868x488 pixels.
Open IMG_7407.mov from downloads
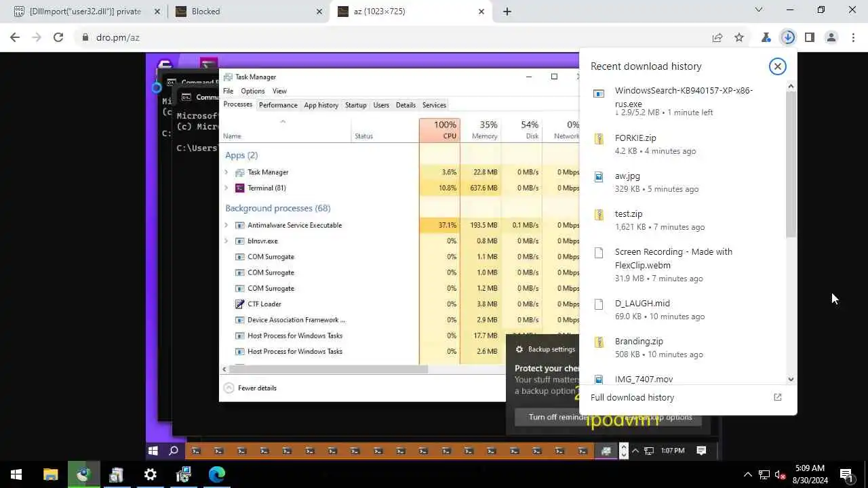click(x=685, y=379)
